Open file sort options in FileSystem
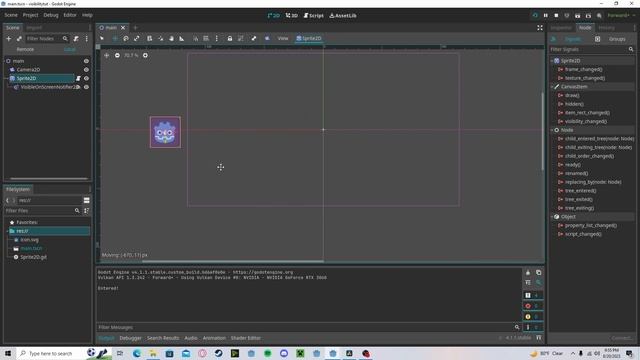This screenshot has width=640, height=360. (x=87, y=211)
